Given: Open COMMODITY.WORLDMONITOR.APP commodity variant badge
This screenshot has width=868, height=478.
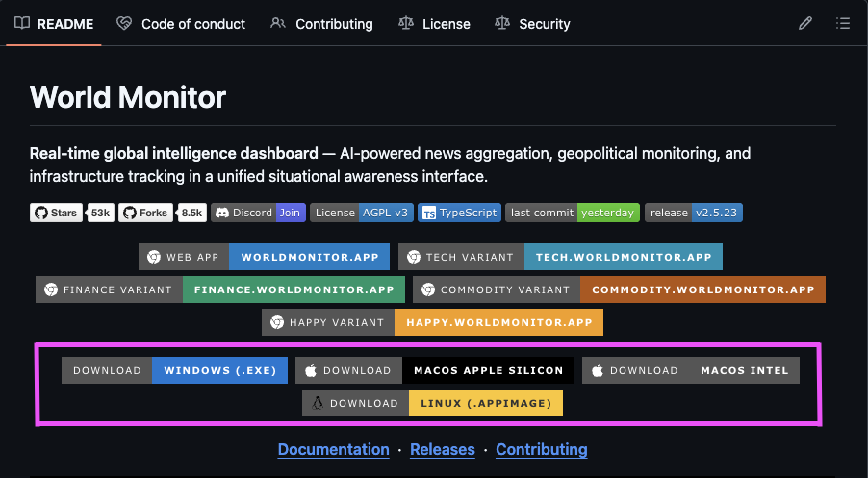Looking at the screenshot, I should coord(619,289).
